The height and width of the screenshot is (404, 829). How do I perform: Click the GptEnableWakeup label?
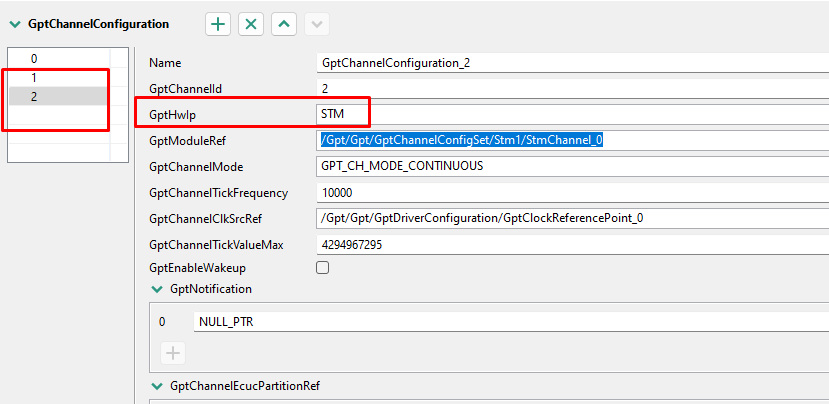[197, 268]
